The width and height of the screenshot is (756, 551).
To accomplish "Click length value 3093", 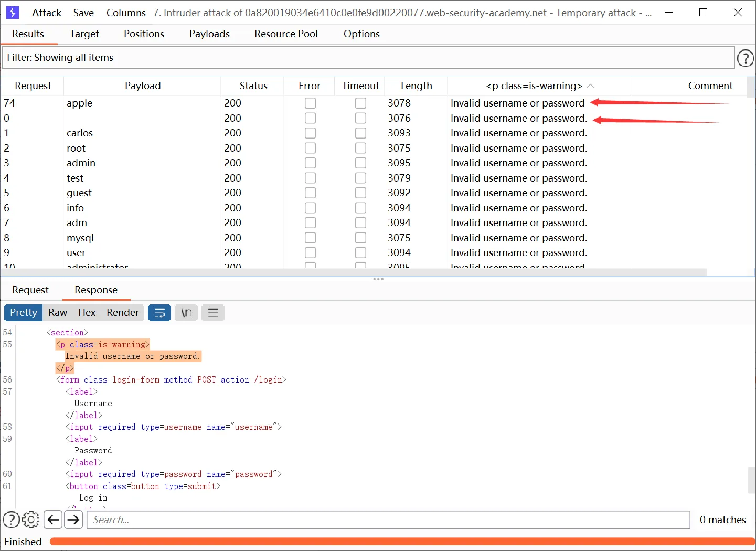I will (x=399, y=133).
